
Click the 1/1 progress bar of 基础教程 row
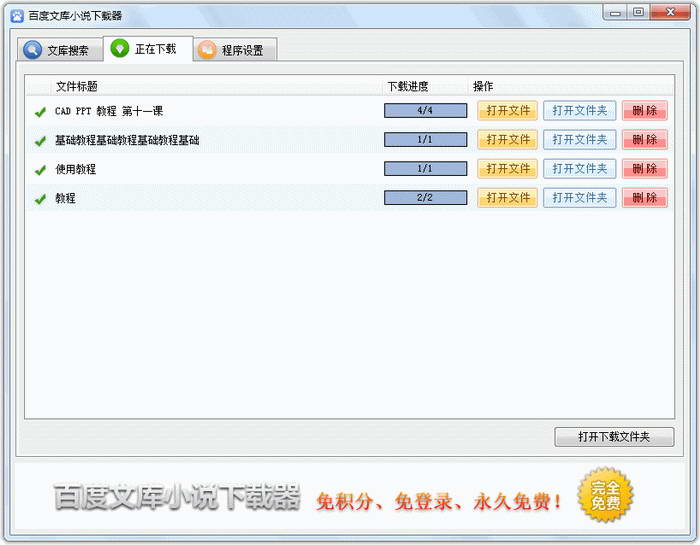tap(425, 139)
